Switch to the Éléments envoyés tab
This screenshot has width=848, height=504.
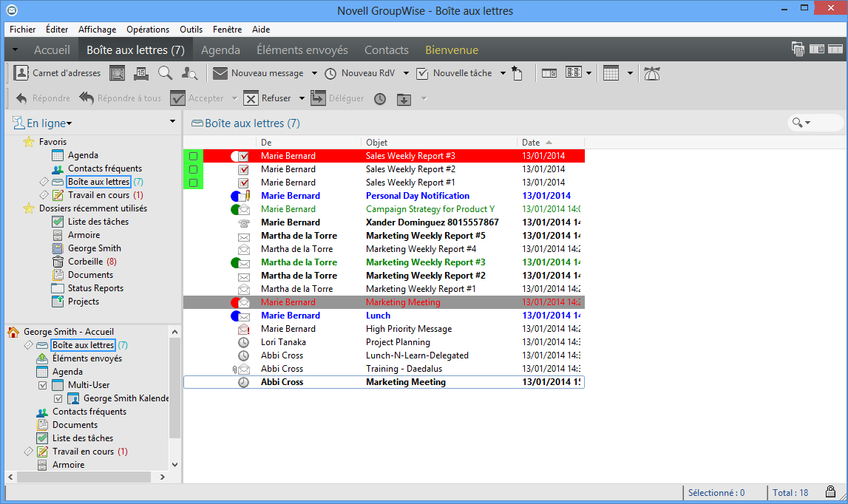[302, 50]
